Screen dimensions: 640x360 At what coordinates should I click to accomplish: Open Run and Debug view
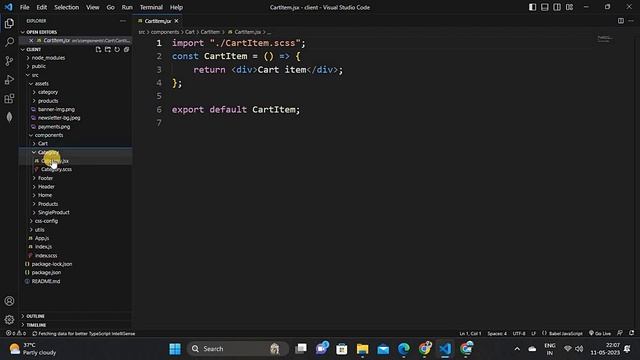tap(9, 80)
